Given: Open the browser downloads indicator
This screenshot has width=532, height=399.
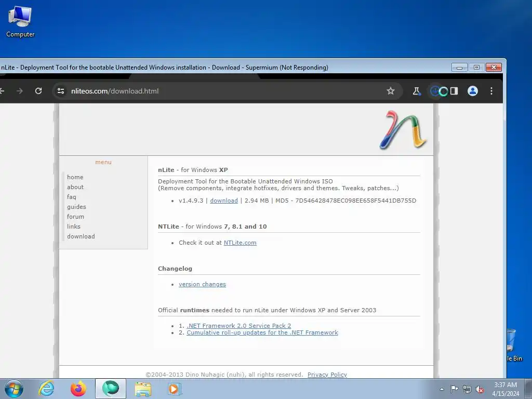Looking at the screenshot, I should tap(435, 91).
